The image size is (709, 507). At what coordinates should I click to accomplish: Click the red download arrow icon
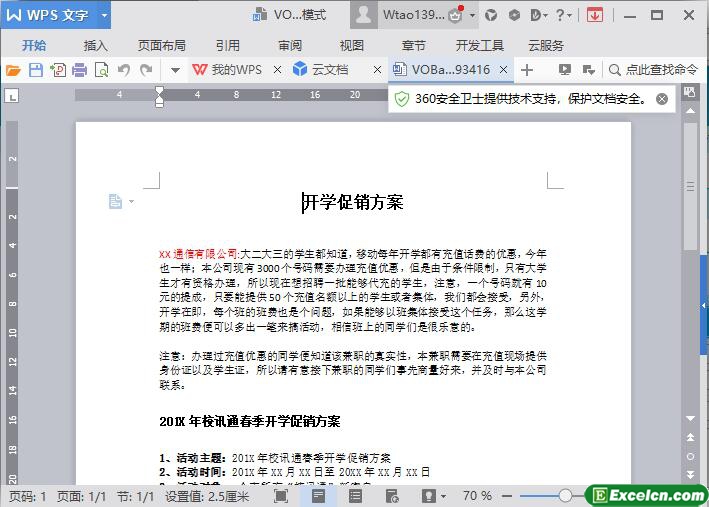coord(595,15)
